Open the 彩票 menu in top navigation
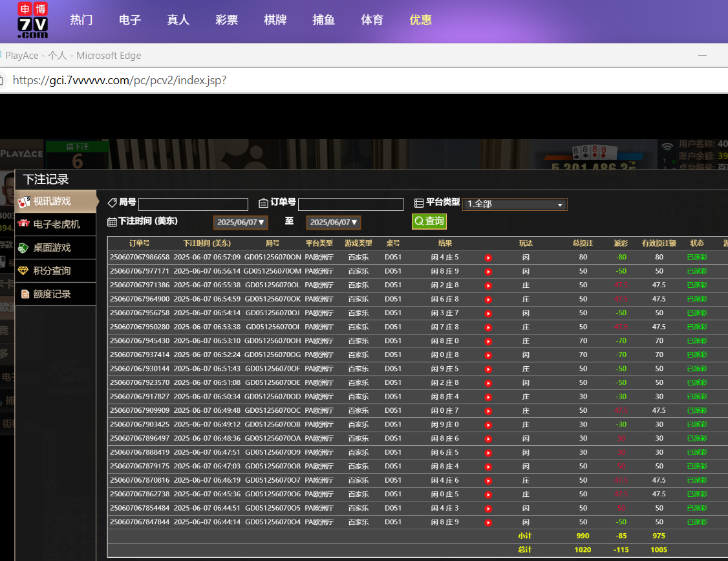Viewport: 728px width, 561px height. [x=227, y=20]
